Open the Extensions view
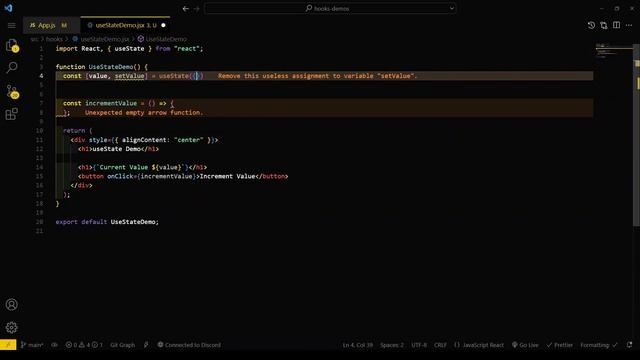Viewport: 640px width, 360px height. pyautogui.click(x=11, y=114)
